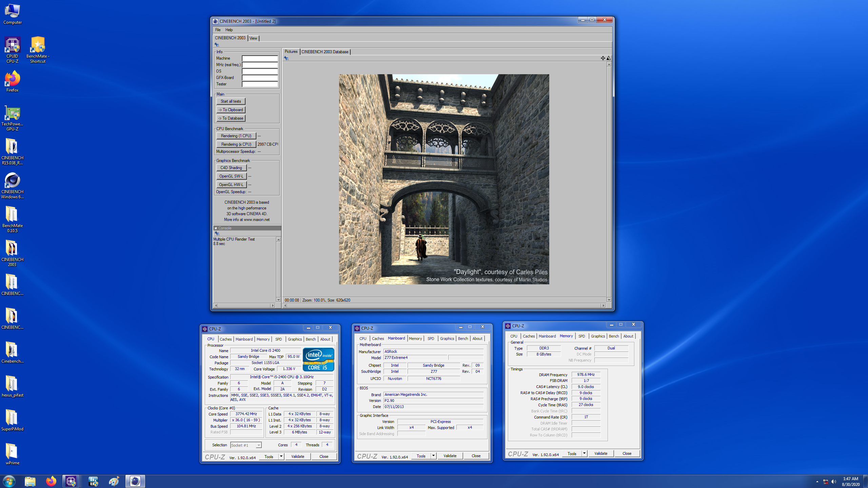Image resolution: width=868 pixels, height=488 pixels.
Task: Switch to CPU-Z taskbar button
Action: [71, 481]
